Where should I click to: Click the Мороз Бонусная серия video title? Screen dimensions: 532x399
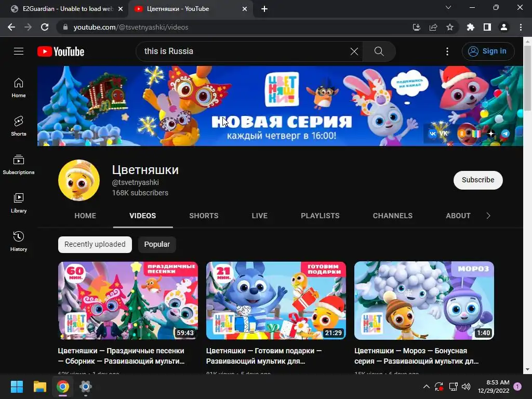417,356
